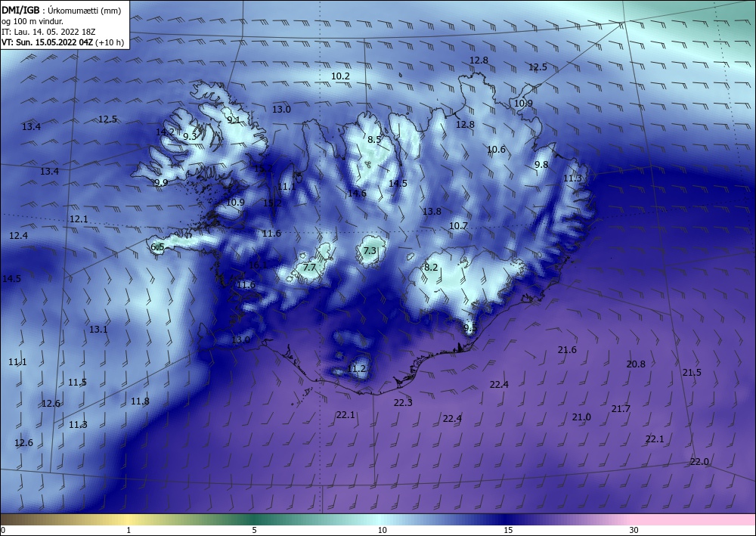This screenshot has width=756, height=536.
Task: Click the 20.8 value over the ocean
Action: [636, 364]
